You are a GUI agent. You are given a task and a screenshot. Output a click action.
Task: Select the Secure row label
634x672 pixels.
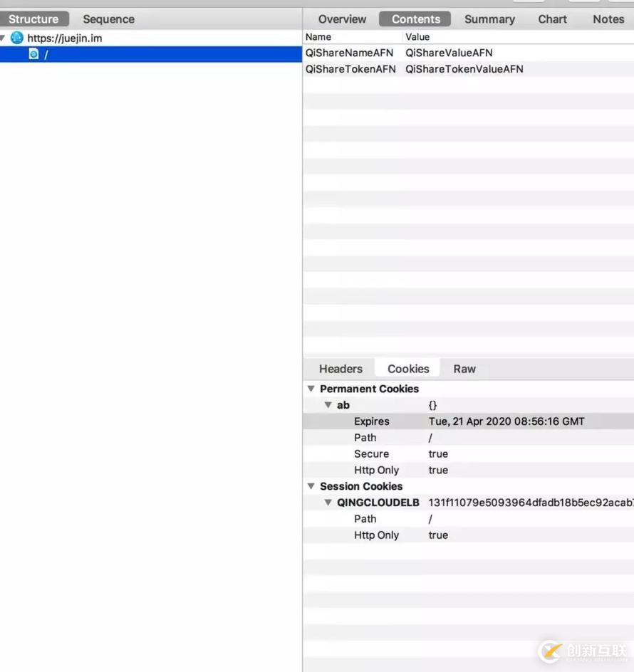tap(371, 454)
